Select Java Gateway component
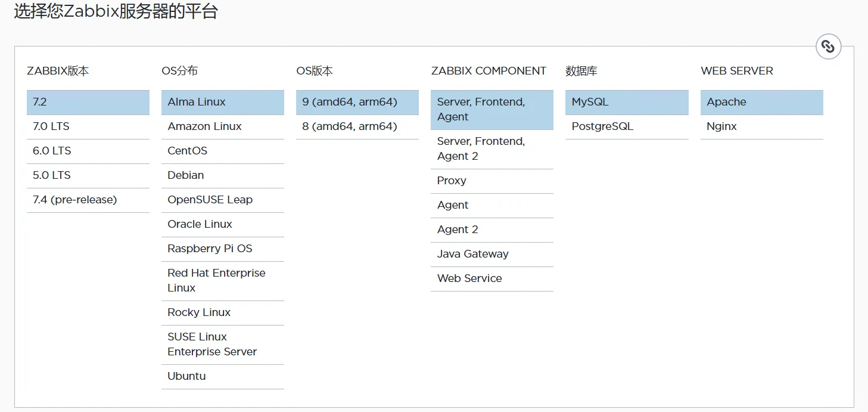The image size is (868, 412). [492, 254]
